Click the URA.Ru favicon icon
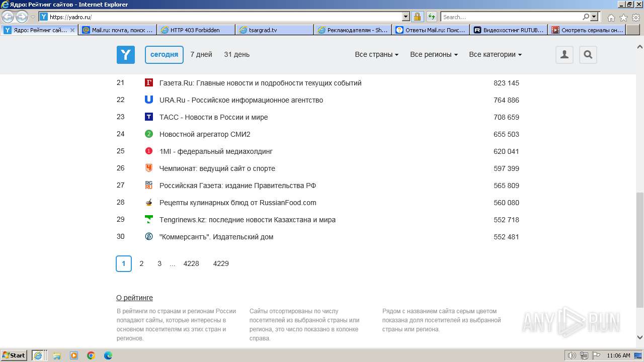The width and height of the screenshot is (644, 362). [149, 100]
